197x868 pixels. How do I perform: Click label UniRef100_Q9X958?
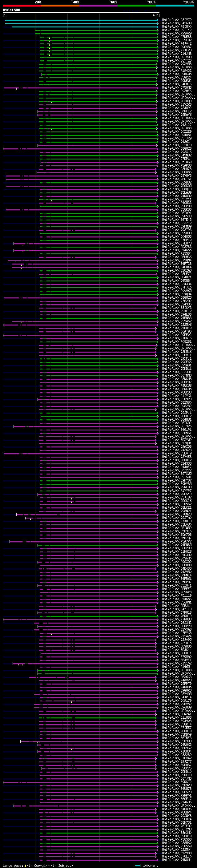pos(177,64)
